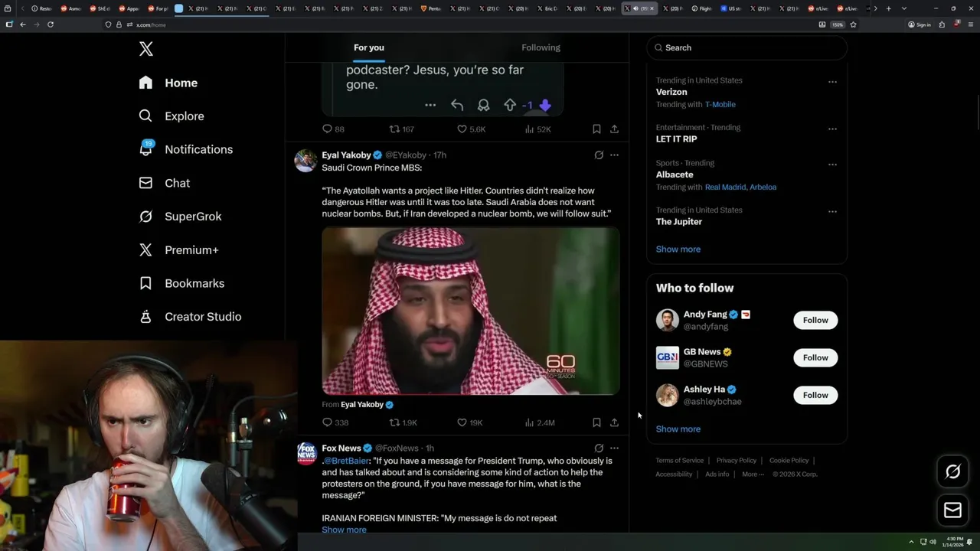Viewport: 980px width, 551px height.
Task: Click Grok explain icon on Fox News post
Action: coord(599,448)
